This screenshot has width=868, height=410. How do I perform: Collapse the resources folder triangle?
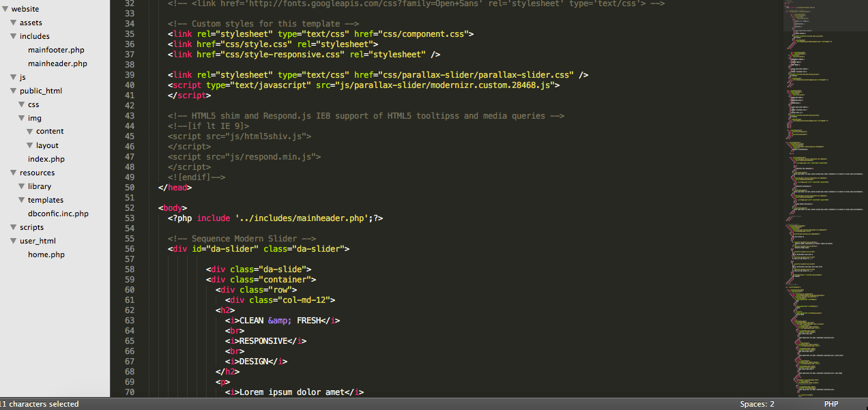click(14, 173)
